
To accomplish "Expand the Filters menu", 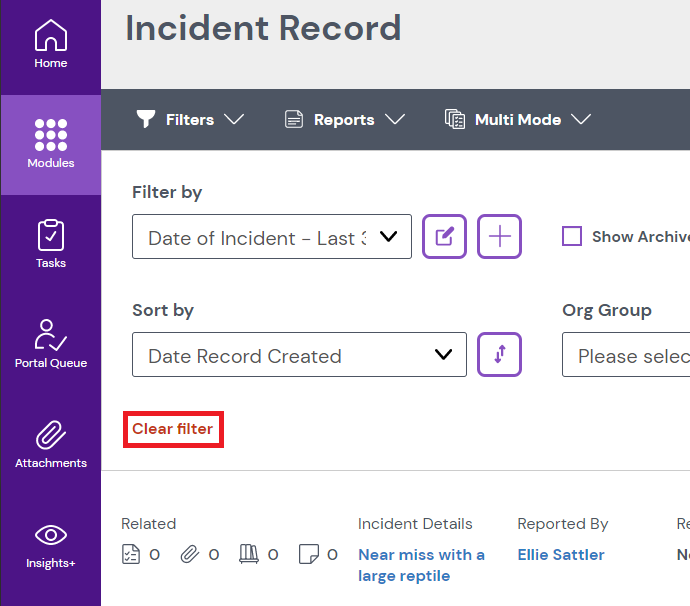I will [x=190, y=119].
